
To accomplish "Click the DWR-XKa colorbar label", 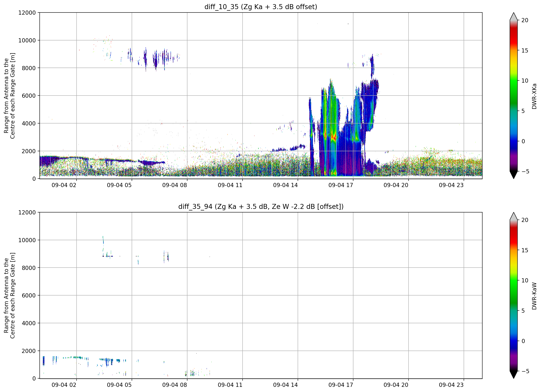I will pos(534,96).
